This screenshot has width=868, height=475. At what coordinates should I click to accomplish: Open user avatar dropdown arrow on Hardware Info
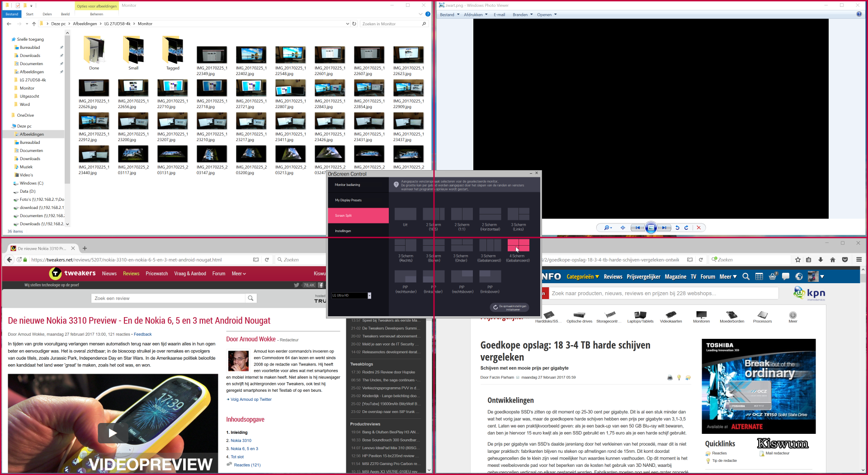(822, 276)
